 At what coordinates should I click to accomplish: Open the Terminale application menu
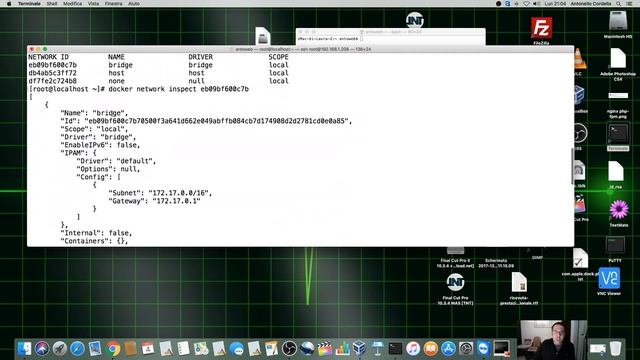pyautogui.click(x=29, y=4)
